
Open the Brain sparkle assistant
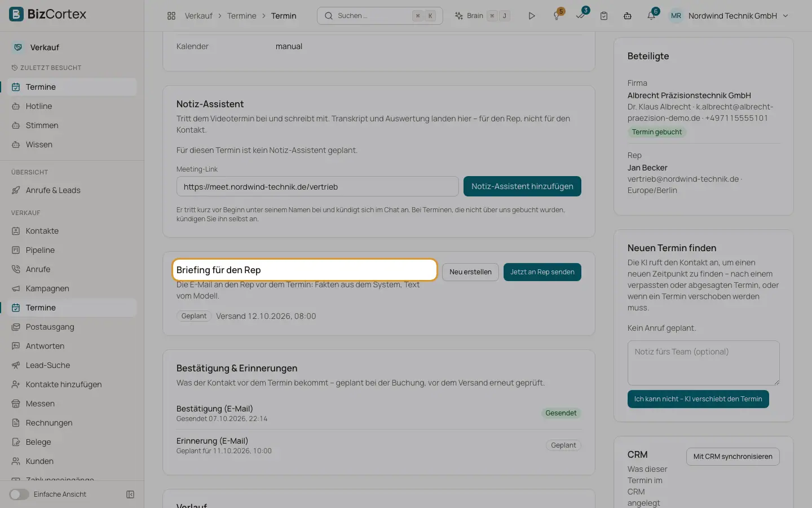(482, 16)
